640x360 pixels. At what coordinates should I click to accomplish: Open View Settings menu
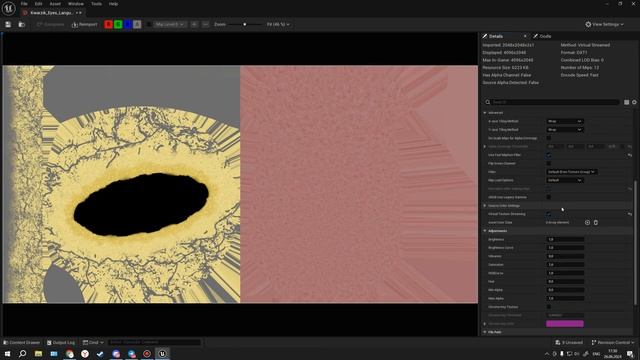click(604, 24)
